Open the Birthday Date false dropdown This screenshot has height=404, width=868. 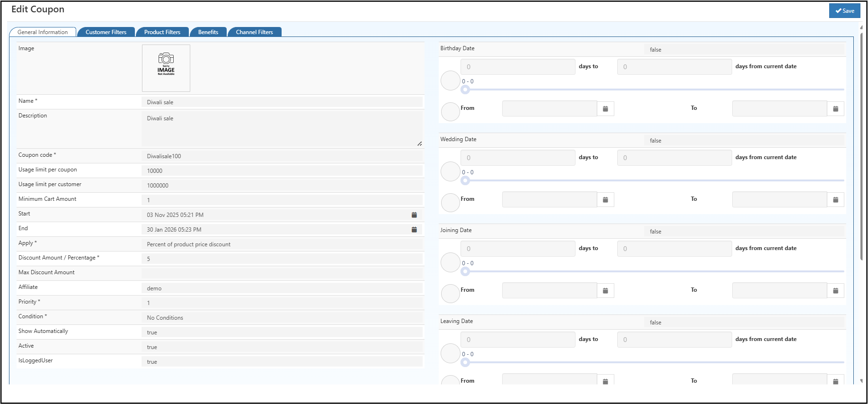(744, 50)
